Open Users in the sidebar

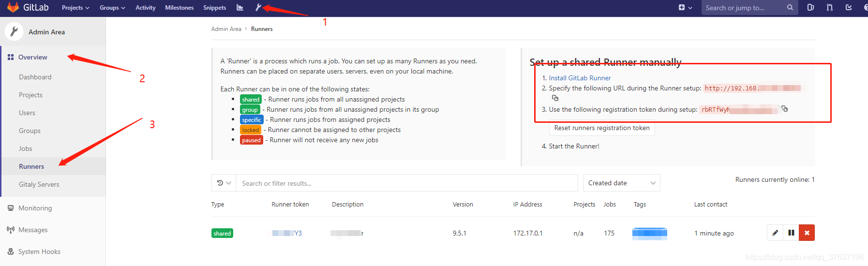[27, 113]
